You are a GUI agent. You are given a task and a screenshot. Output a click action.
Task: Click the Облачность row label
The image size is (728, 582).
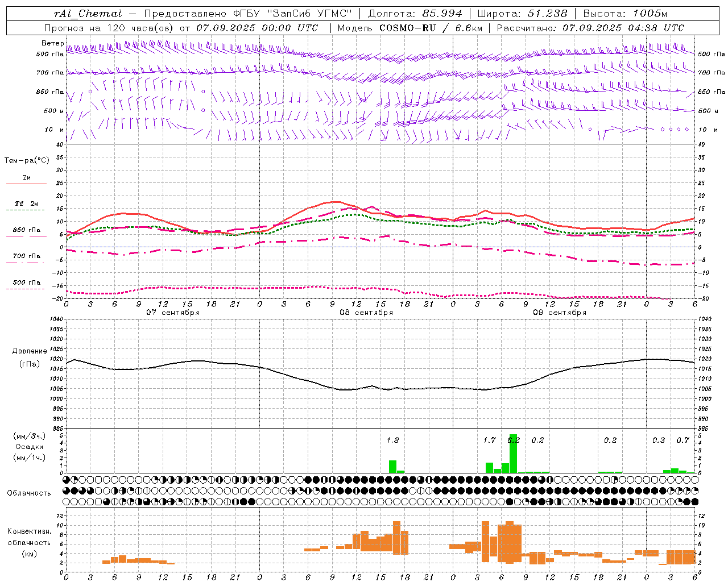tap(29, 493)
